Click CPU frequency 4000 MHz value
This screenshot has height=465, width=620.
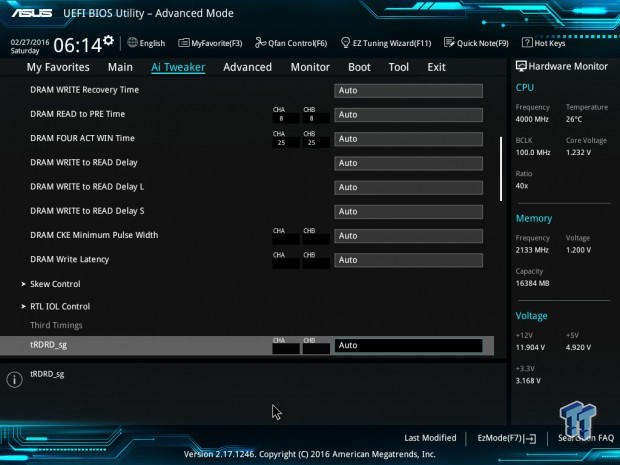click(x=532, y=119)
